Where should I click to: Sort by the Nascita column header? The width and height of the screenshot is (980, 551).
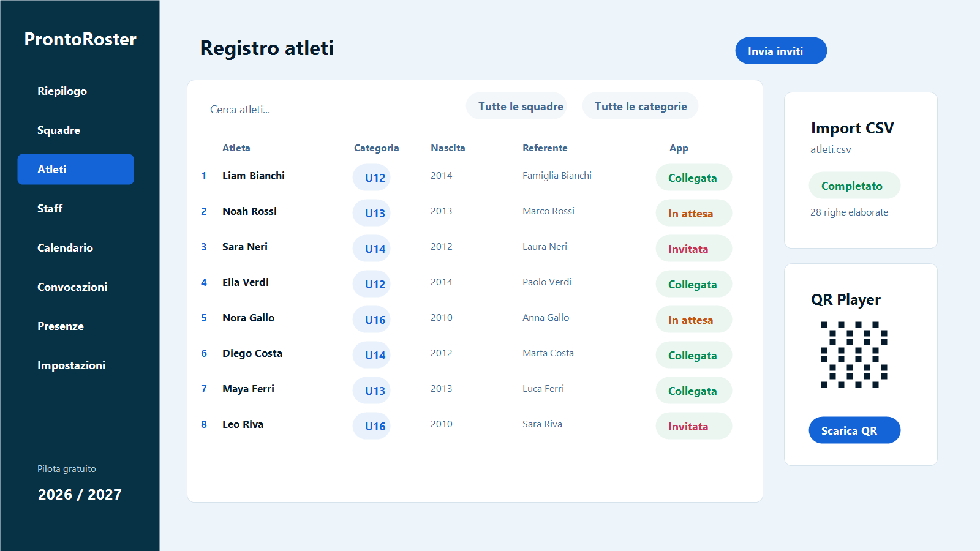[448, 148]
